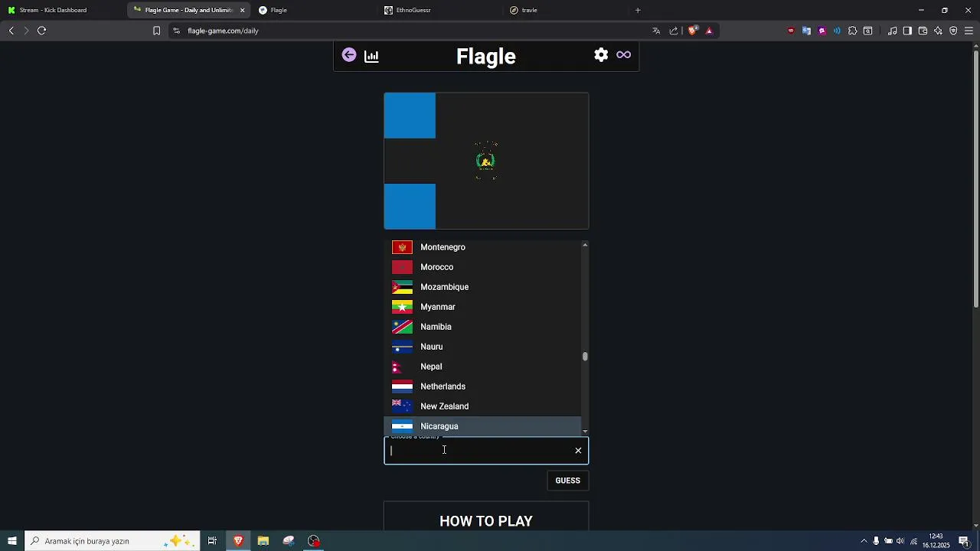Open Google Translate extension icon
Image resolution: width=980 pixels, height=551 pixels.
point(806,31)
